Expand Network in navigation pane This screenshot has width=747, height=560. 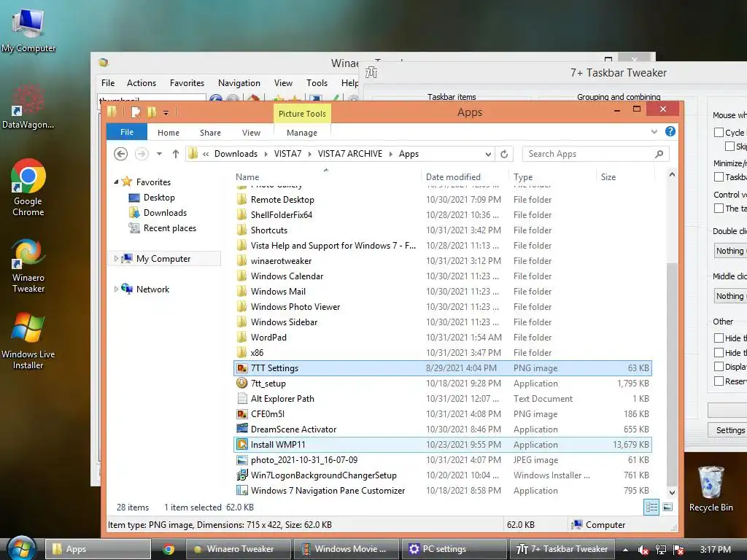point(116,289)
